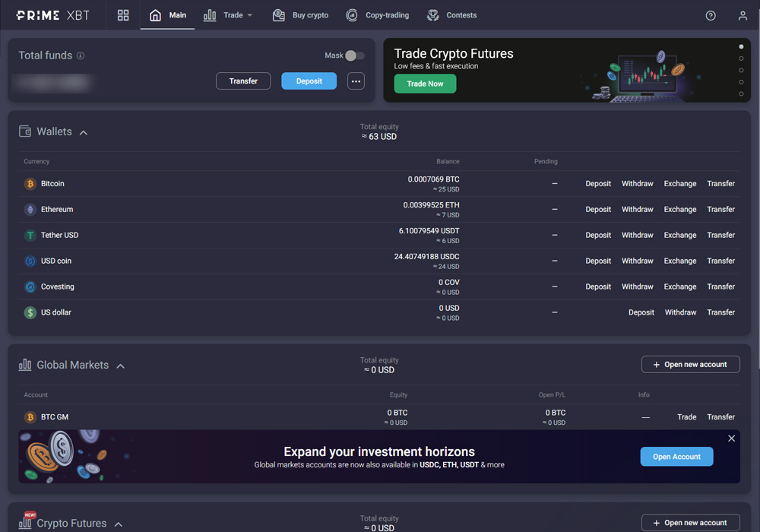Select the fourth banner carousel dot
The image size is (760, 532).
tap(741, 82)
